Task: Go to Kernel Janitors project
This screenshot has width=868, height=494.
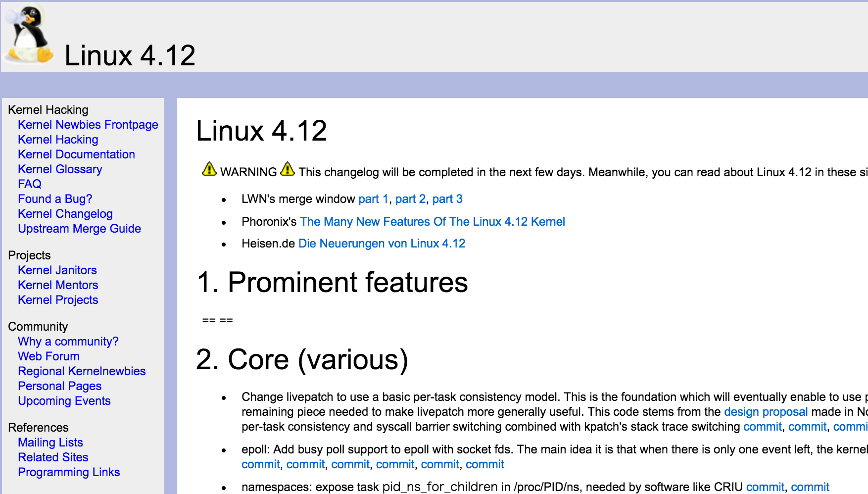Action: tap(57, 270)
